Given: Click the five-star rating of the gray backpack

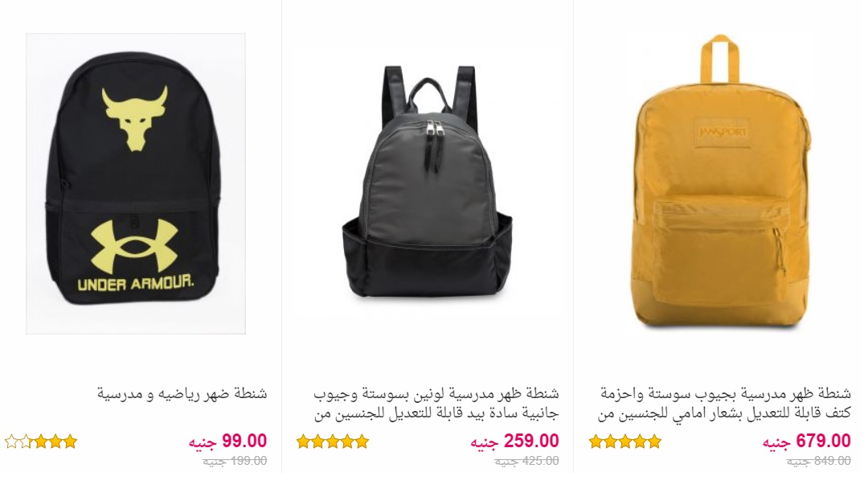Looking at the screenshot, I should pyautogui.click(x=333, y=442).
